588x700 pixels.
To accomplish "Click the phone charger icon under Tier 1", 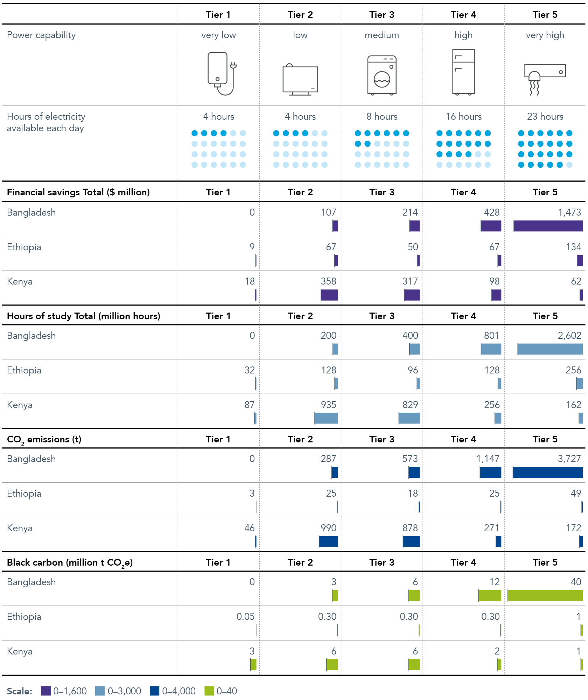I will [x=222, y=73].
